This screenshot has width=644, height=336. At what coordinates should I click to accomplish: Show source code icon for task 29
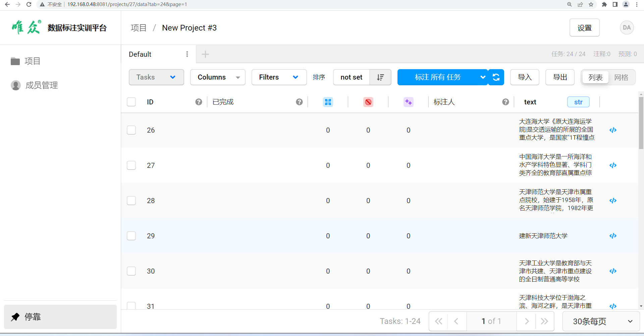(613, 236)
